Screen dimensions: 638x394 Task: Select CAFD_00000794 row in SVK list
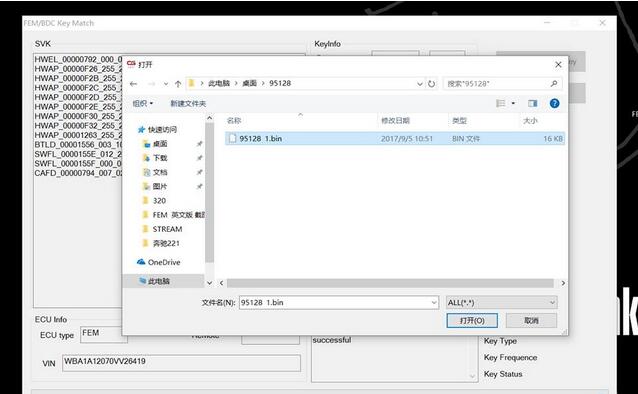(78, 173)
